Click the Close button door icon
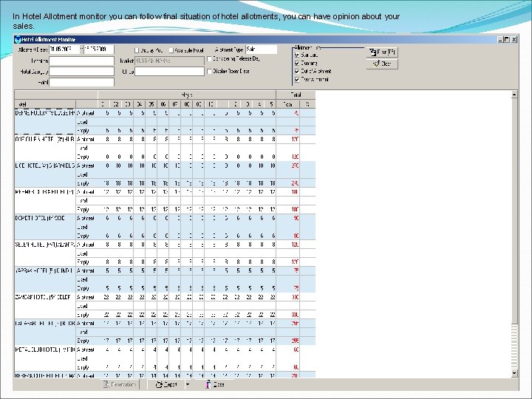The width and height of the screenshot is (532, 399). pos(208,384)
